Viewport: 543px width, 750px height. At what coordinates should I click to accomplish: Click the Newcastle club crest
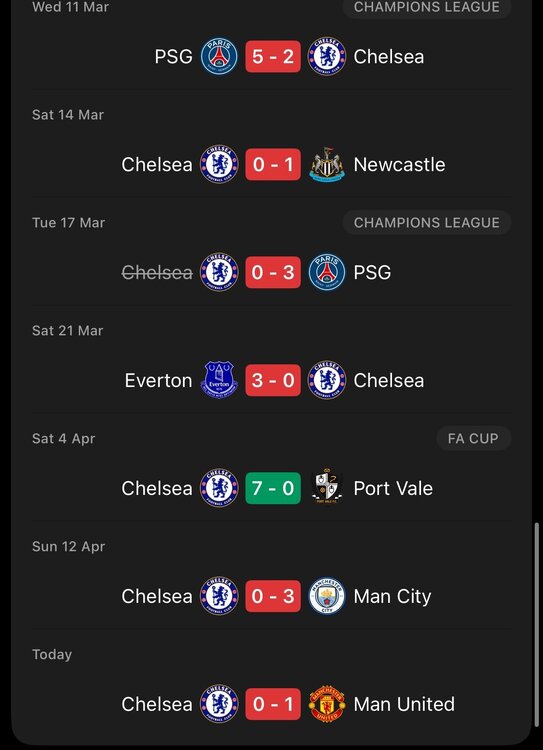point(327,165)
